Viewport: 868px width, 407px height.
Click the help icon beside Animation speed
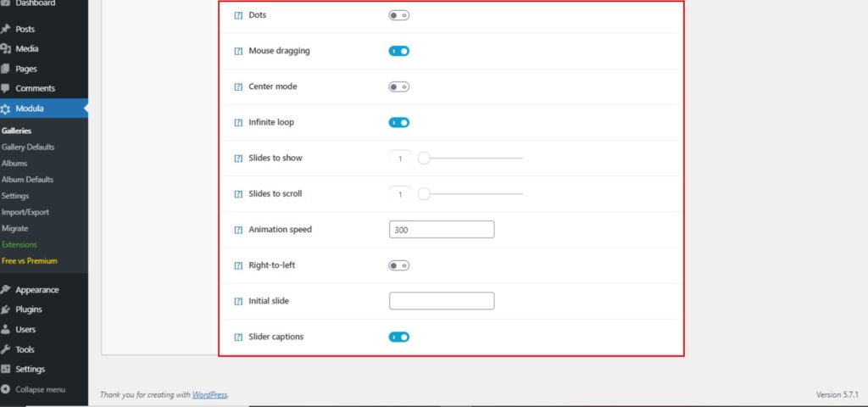[238, 230]
